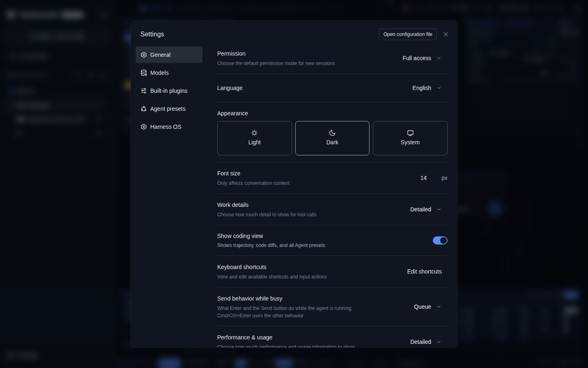This screenshot has width=588, height=368.
Task: Click the General gear icon in sidebar
Action: point(144,55)
